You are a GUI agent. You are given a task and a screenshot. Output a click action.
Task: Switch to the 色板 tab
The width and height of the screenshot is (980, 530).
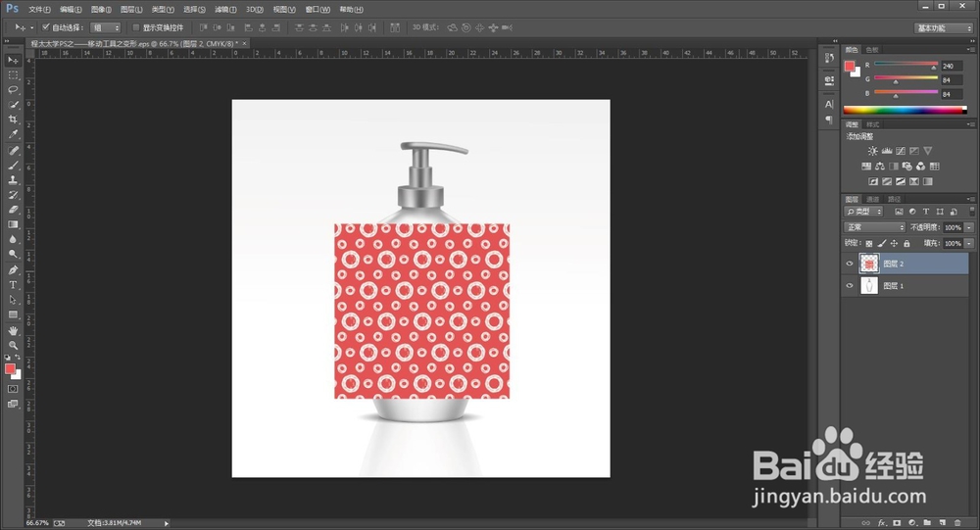click(871, 49)
